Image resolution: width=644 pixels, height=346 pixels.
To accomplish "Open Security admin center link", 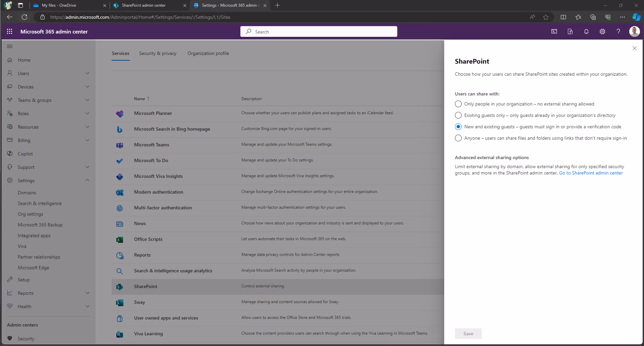I will point(26,339).
